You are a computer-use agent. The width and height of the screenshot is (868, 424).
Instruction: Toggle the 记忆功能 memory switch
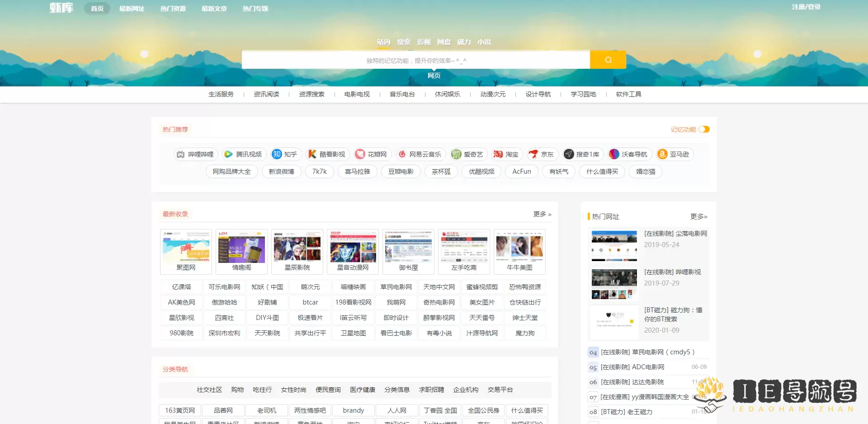pos(703,129)
